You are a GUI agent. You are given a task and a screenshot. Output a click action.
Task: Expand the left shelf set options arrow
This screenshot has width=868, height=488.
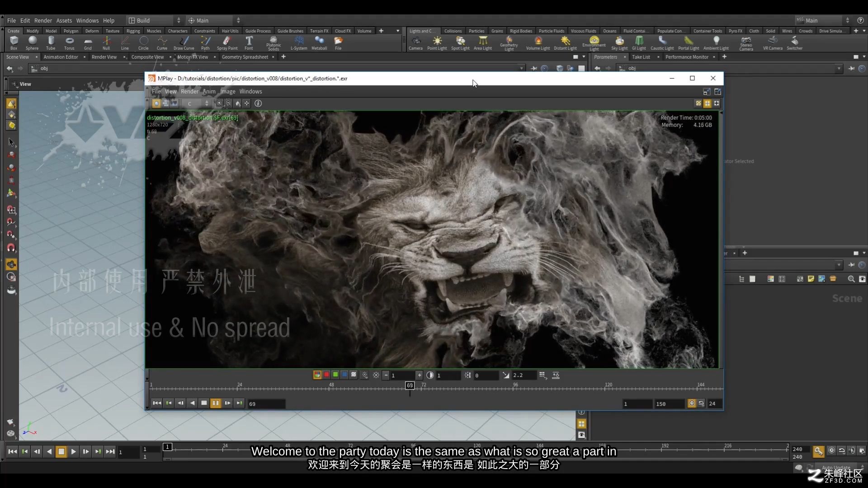[398, 31]
